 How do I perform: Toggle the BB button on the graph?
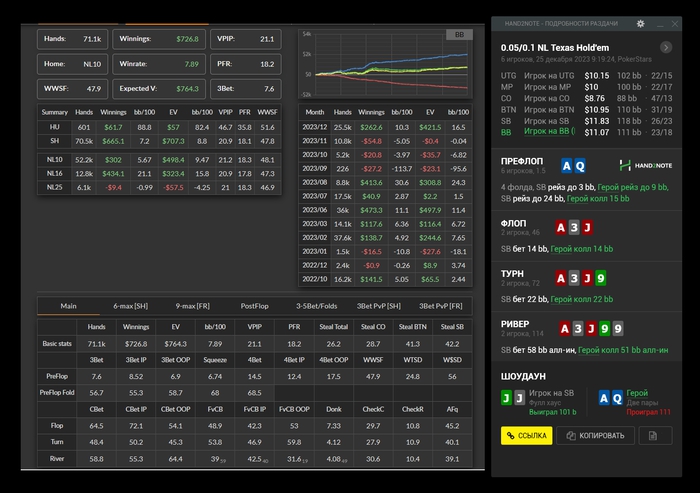pos(460,35)
